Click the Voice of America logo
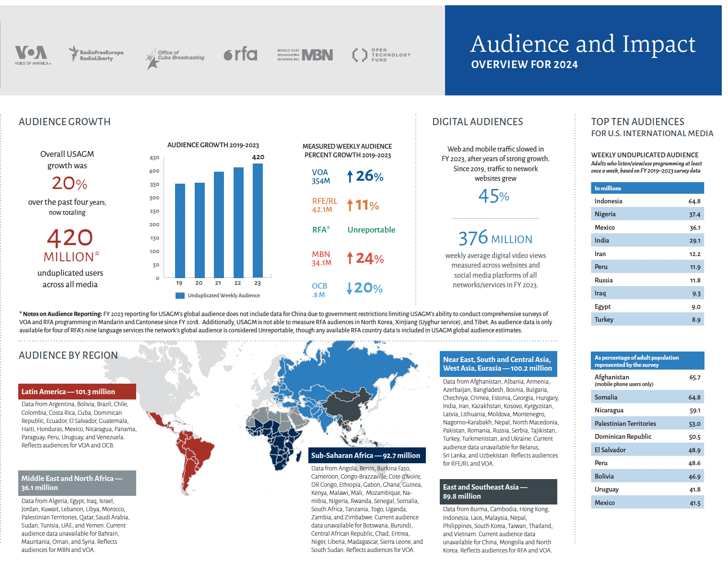728x563 pixels. coord(32,55)
